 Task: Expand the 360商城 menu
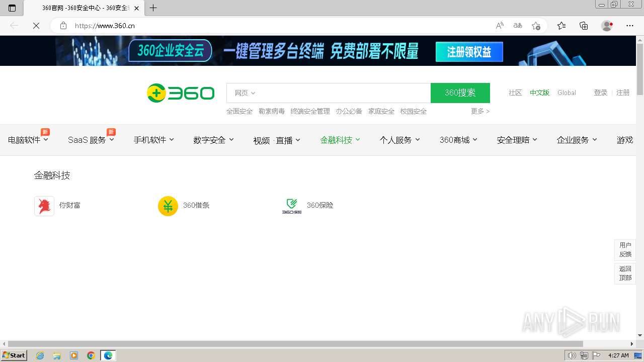pos(458,140)
